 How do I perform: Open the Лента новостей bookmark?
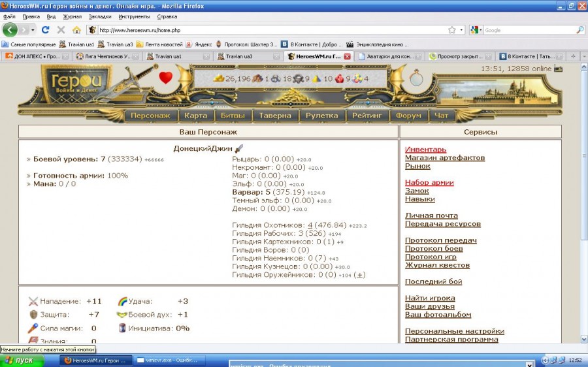coord(159,44)
